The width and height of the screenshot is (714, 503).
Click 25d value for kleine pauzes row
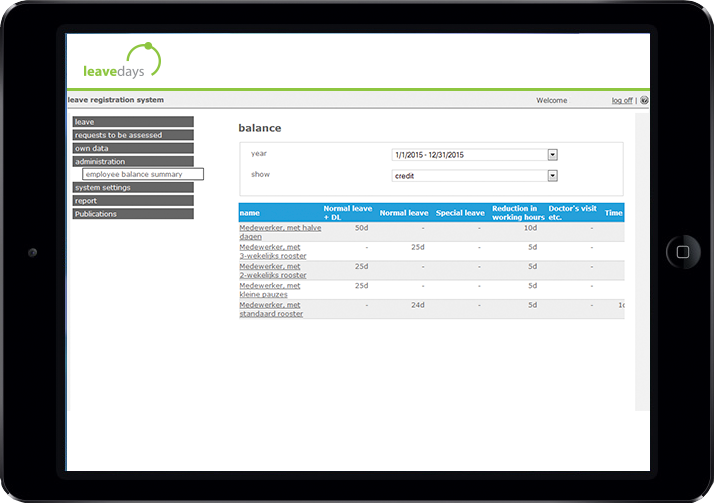tap(362, 285)
